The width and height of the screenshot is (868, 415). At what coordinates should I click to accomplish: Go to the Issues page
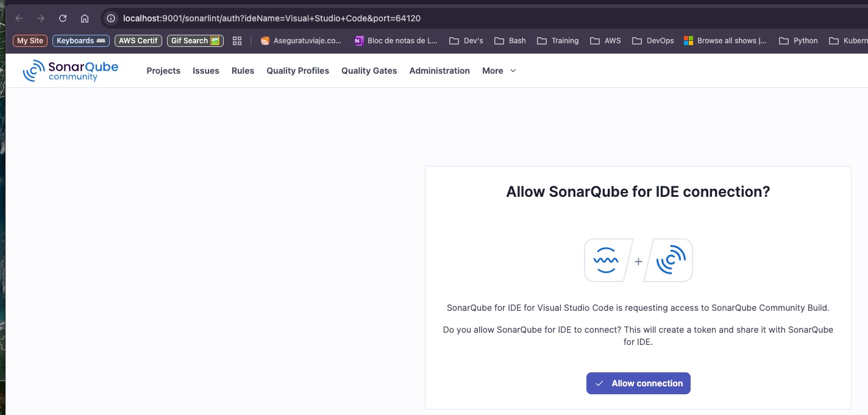[206, 71]
